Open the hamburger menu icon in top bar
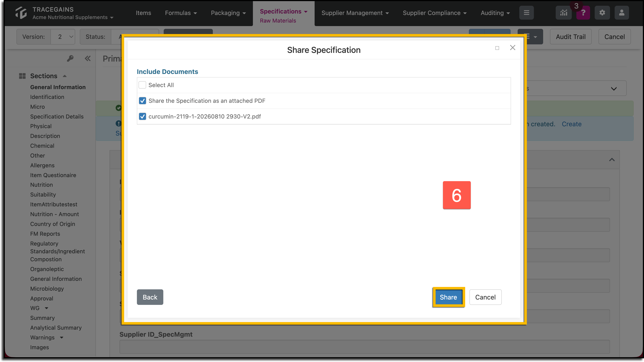The width and height of the screenshot is (644, 362). (x=527, y=13)
